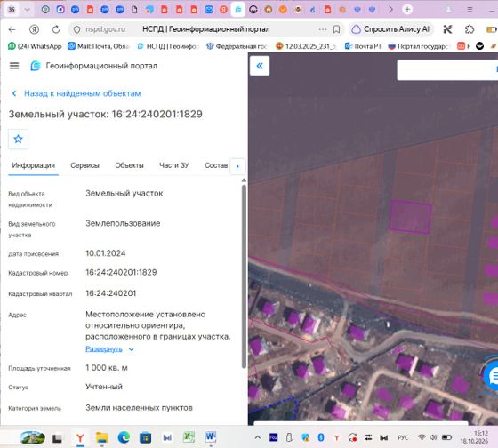Select the Состав tab
The width and height of the screenshot is (498, 448).
[216, 165]
